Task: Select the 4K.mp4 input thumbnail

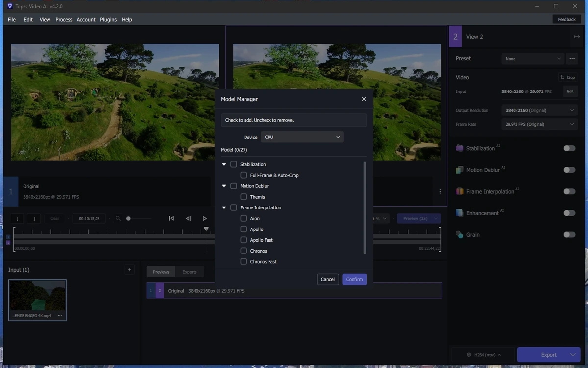Action: [37, 300]
